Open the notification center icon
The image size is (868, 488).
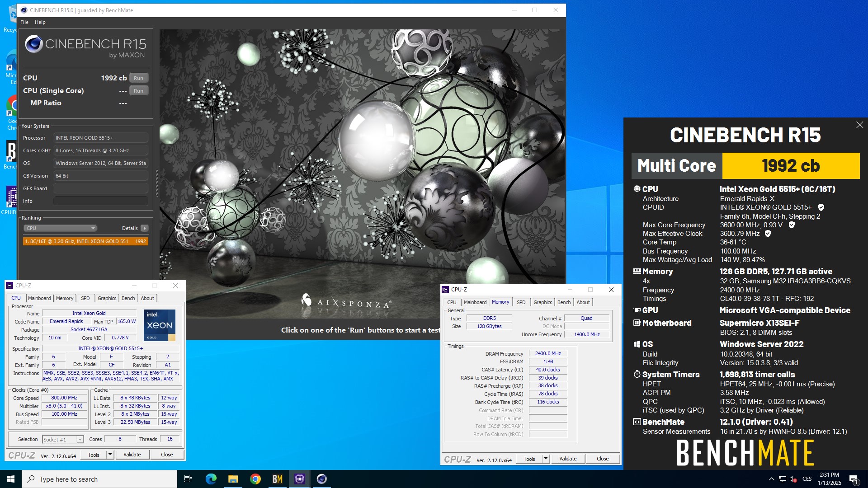click(854, 479)
